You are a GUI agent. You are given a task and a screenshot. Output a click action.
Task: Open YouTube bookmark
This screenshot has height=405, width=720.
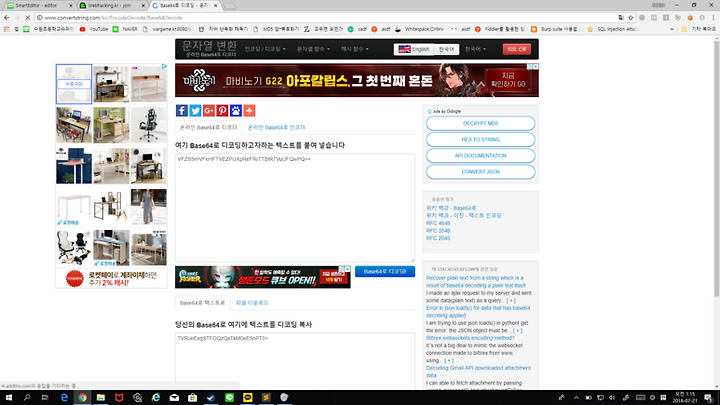(94, 29)
